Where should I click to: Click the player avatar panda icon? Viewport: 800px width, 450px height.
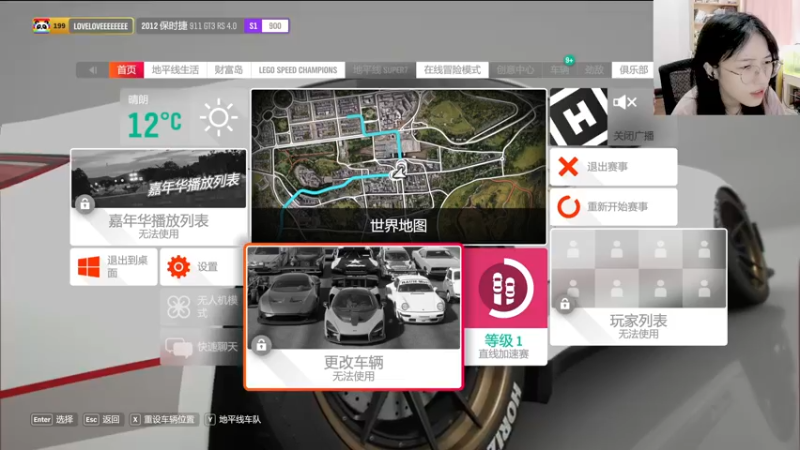(x=42, y=26)
